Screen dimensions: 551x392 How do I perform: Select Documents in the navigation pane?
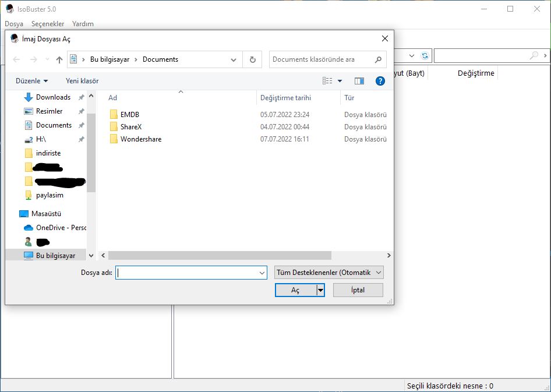pyautogui.click(x=54, y=125)
